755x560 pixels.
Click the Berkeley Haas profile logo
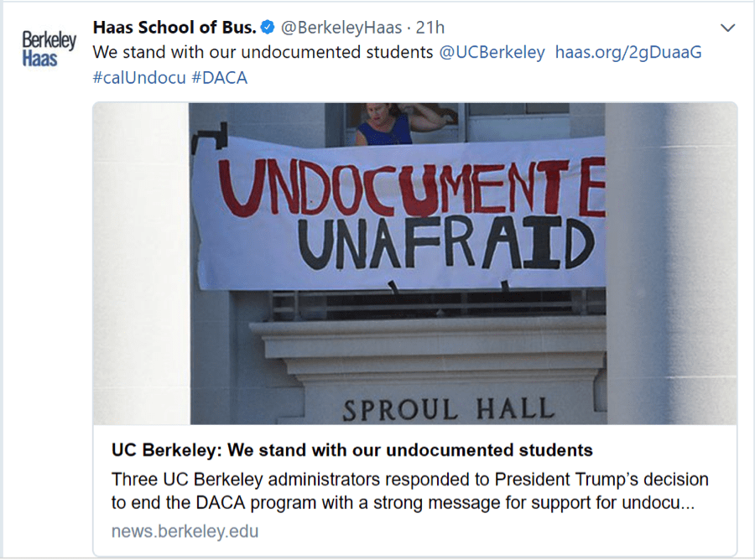(49, 49)
